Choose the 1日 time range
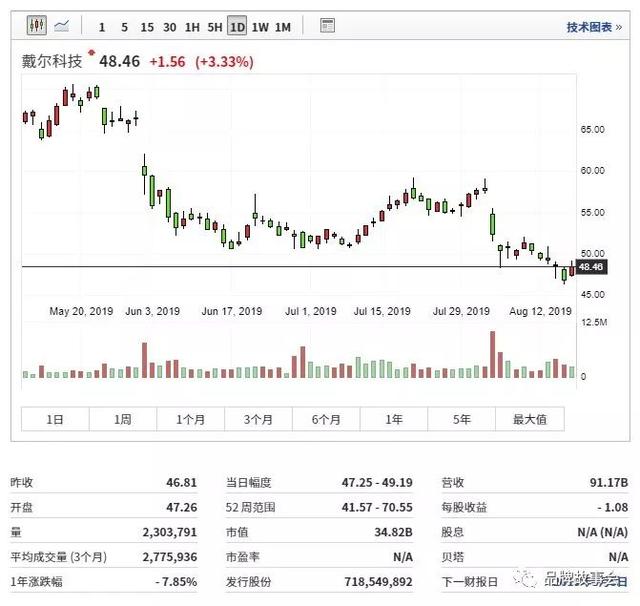The image size is (640, 606). (55, 419)
